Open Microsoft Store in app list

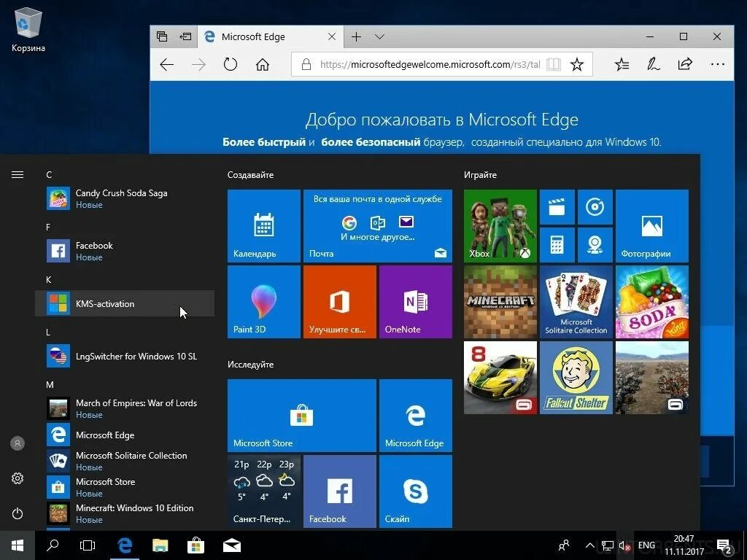click(125, 487)
